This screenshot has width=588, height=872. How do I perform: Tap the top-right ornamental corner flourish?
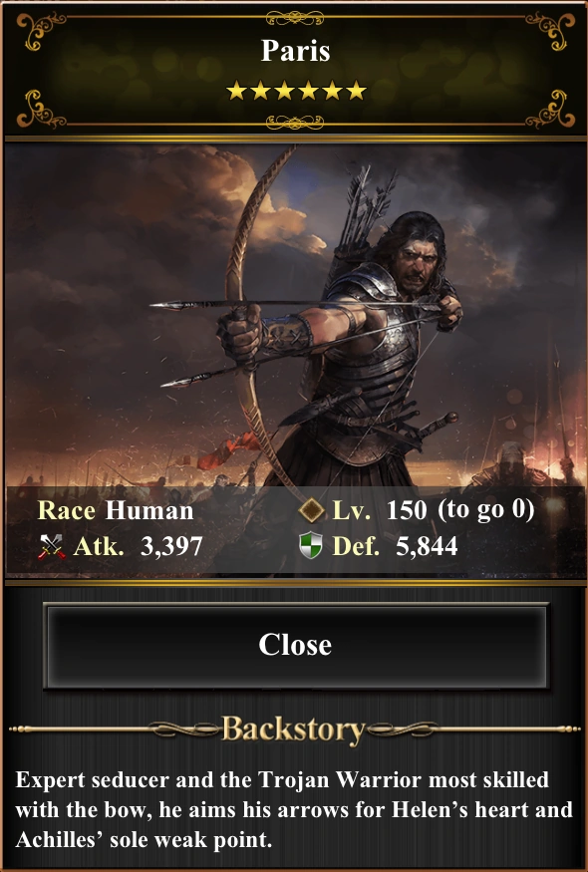click(x=551, y=30)
